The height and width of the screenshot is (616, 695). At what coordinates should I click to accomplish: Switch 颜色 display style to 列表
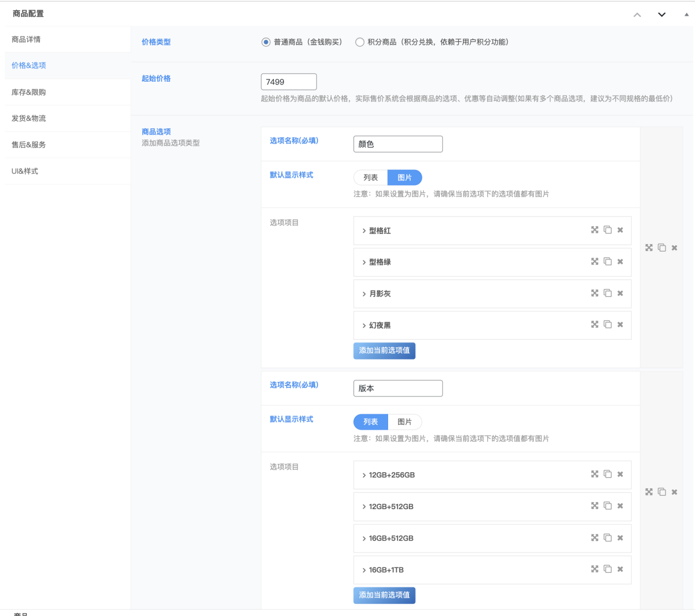point(370,178)
